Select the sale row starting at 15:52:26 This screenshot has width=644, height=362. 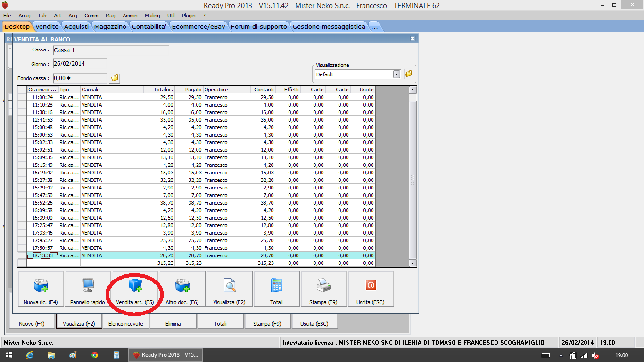(x=196, y=203)
